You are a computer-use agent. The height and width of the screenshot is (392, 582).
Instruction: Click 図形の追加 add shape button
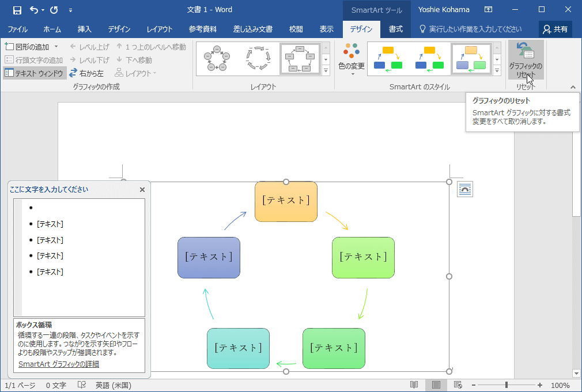coord(28,47)
